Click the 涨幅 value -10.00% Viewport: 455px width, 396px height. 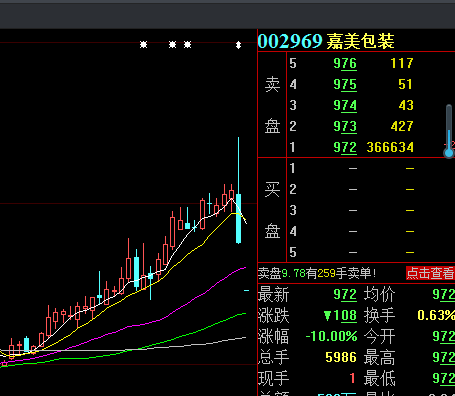(331, 336)
